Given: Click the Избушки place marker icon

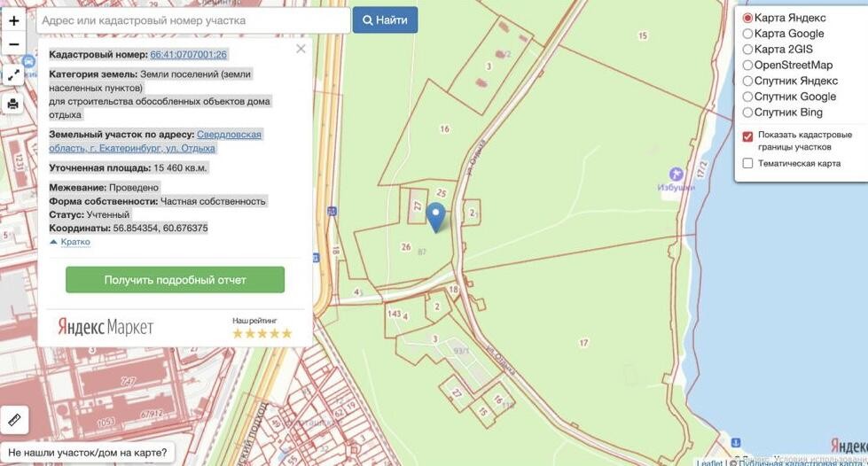Looking at the screenshot, I should 676,175.
